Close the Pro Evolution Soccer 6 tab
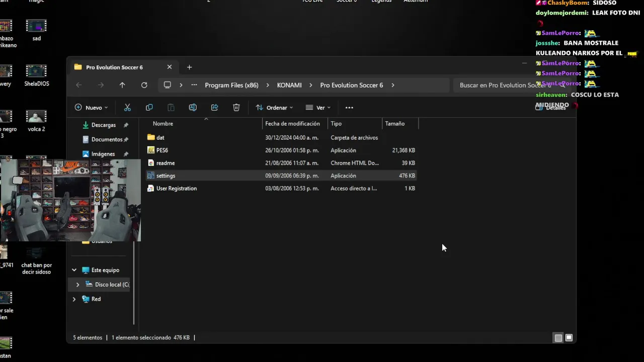 click(x=170, y=67)
